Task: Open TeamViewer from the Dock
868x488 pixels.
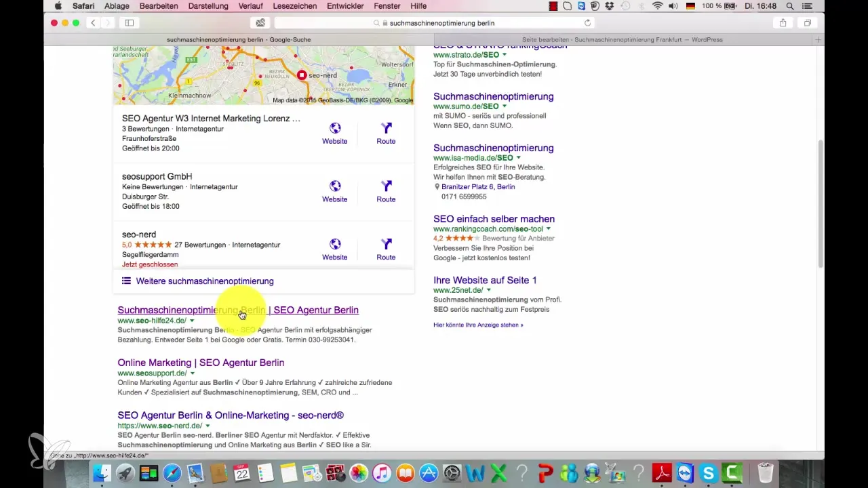Action: 685,472
